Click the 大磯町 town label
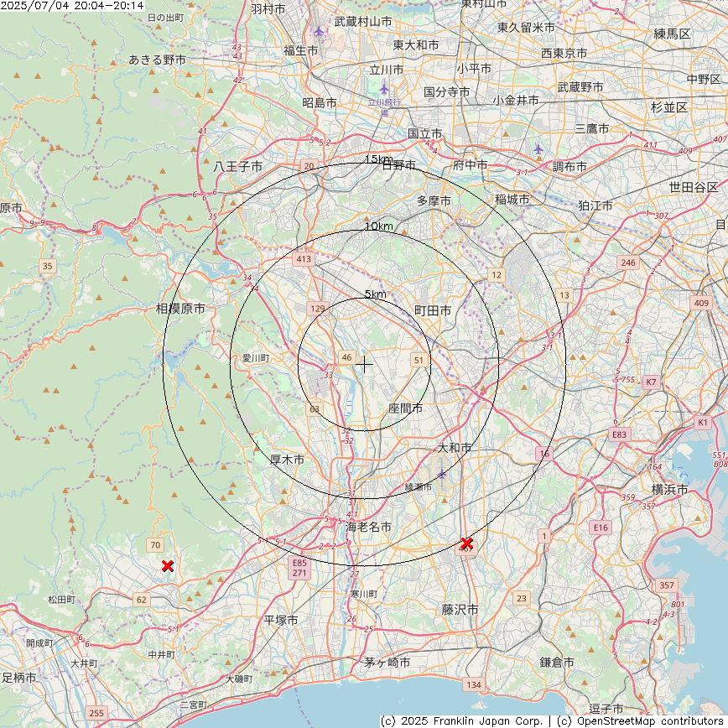Viewport: 728px width, 728px height. (x=239, y=679)
